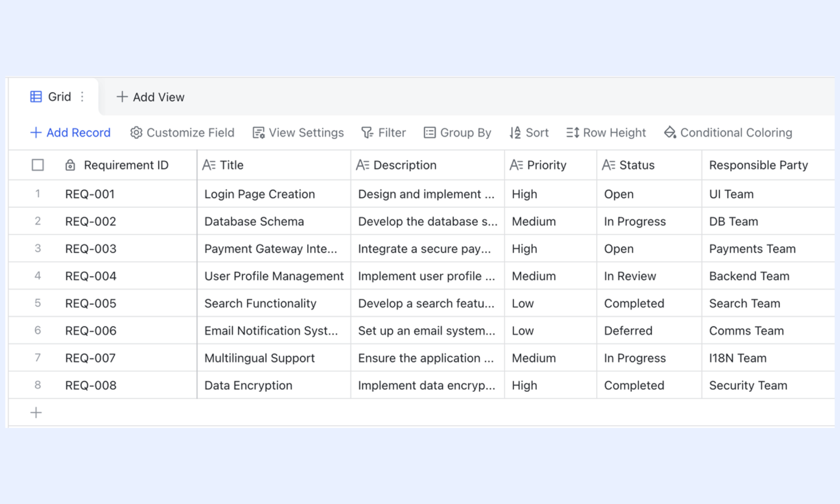840x504 pixels.
Task: Click the text type icon in Status header
Action: (x=609, y=165)
